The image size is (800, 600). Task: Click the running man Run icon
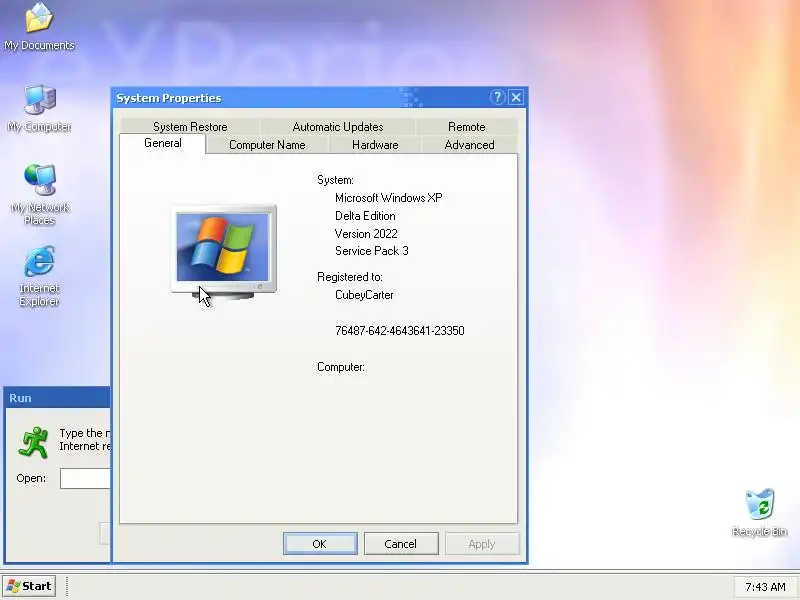(x=33, y=442)
